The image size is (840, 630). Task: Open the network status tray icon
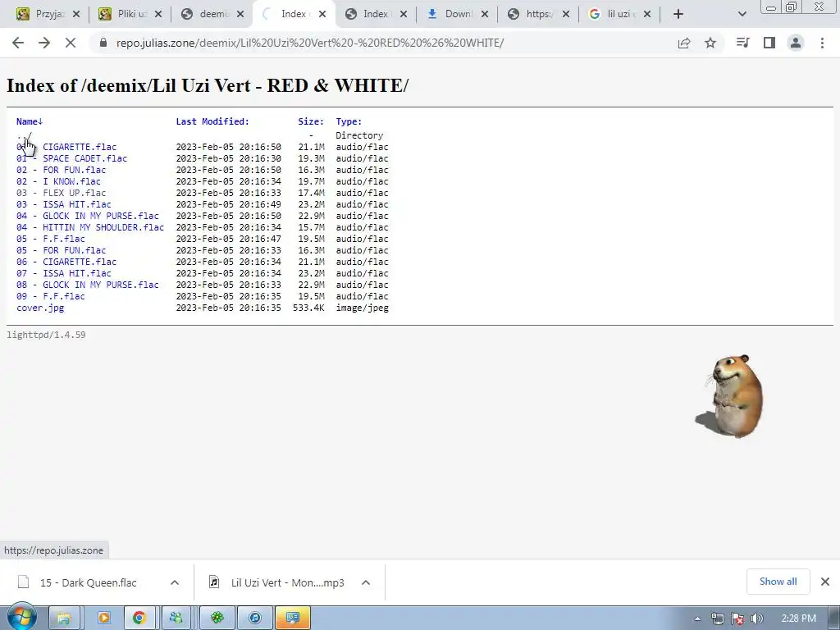718,619
